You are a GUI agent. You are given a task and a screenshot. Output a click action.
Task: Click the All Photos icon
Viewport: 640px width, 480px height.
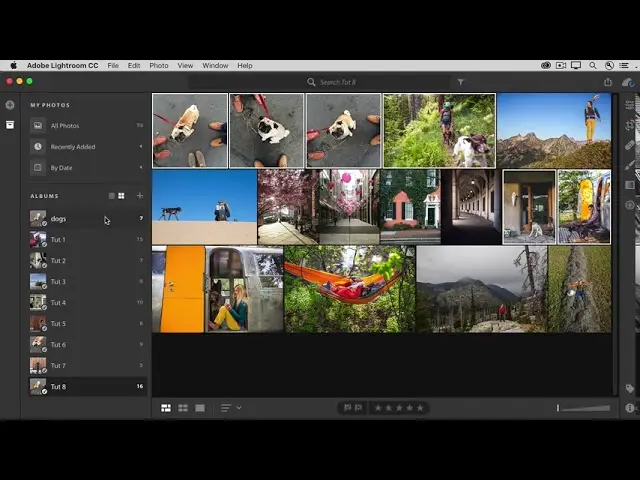coord(38,125)
